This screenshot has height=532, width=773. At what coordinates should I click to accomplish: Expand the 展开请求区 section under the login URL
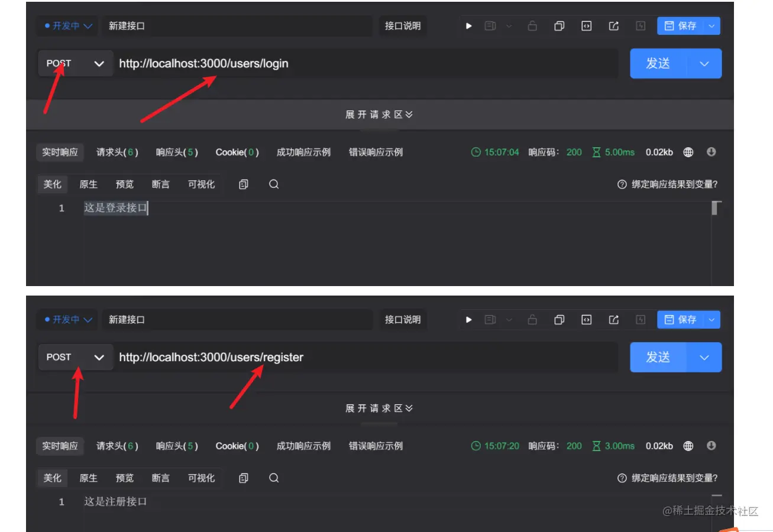pos(379,115)
